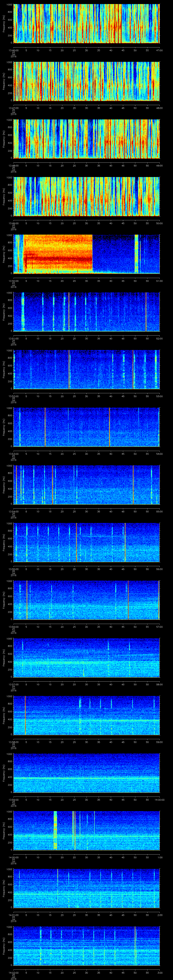This screenshot has width=173, height=980.
Task: Click Frequency (Hz) axis label of 13:46:00 panel
Action: 4,24
